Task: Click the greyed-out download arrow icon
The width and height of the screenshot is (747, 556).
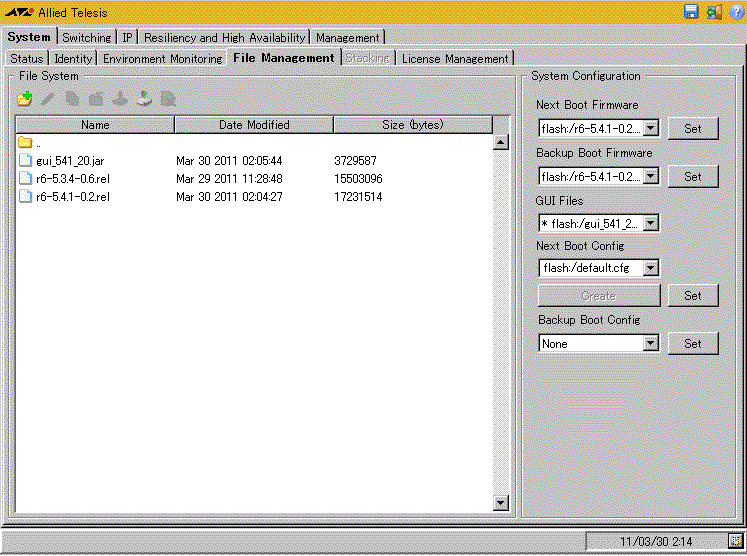Action: (120, 99)
